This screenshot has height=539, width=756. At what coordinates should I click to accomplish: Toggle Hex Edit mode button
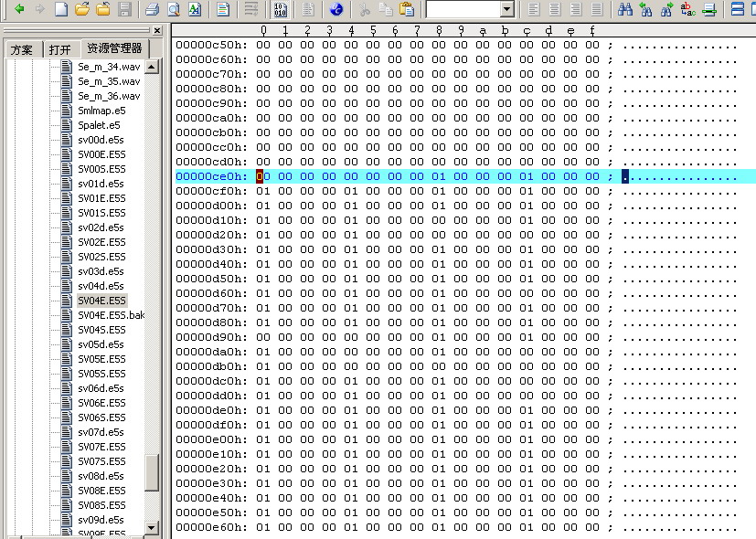(x=281, y=10)
